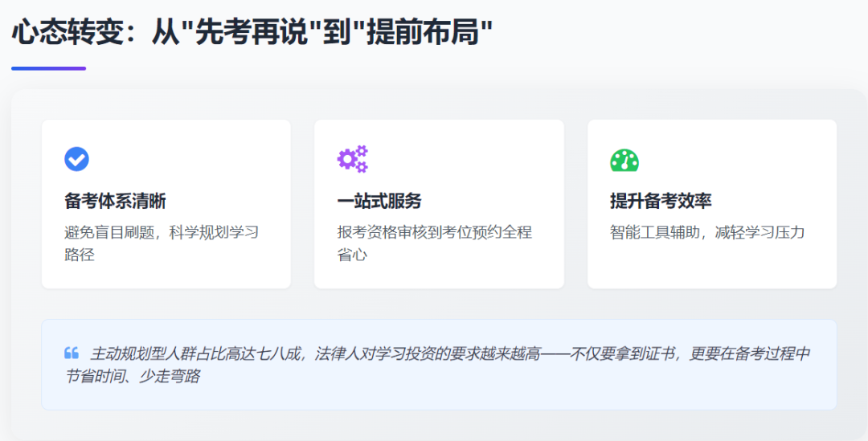The width and height of the screenshot is (868, 441).
Task: Click the blue checkmark badge icon
Action: [x=76, y=159]
